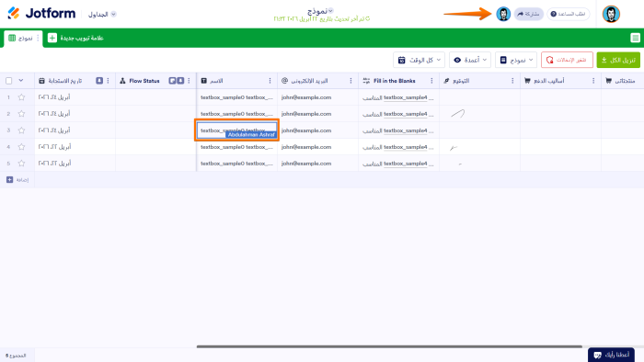Open the أعمدة columns visibility dropdown
Screen dimensions: 644x362
[470, 60]
